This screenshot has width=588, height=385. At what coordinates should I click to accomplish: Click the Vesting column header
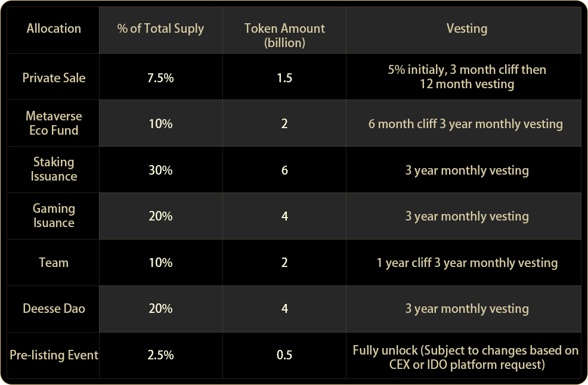point(466,29)
